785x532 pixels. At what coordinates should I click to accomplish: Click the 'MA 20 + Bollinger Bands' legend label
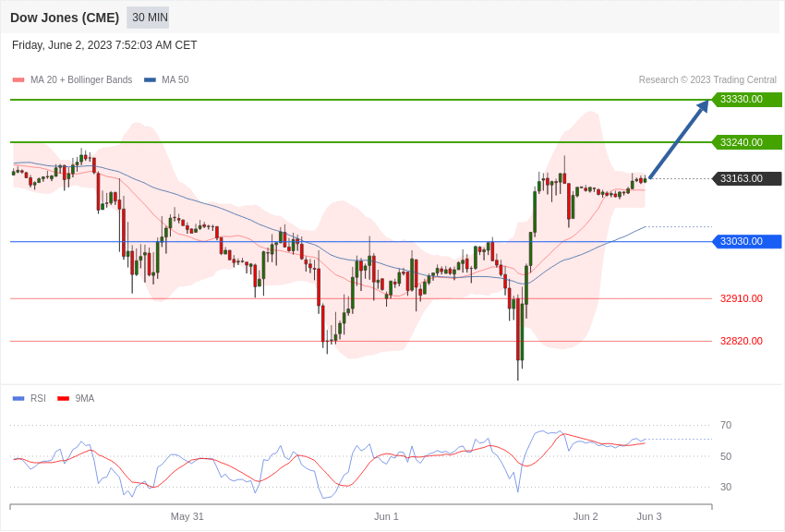[81, 79]
